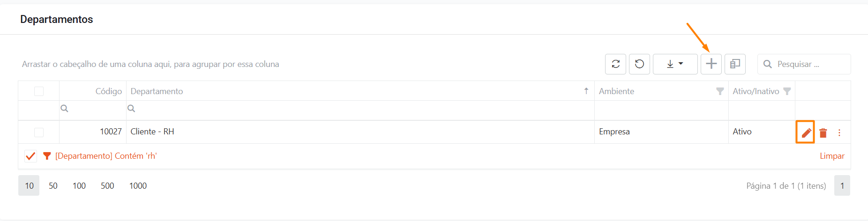868x221 pixels.
Task: Open the filter builder via "[Departamento] Contém 'rh'"
Action: coord(106,156)
